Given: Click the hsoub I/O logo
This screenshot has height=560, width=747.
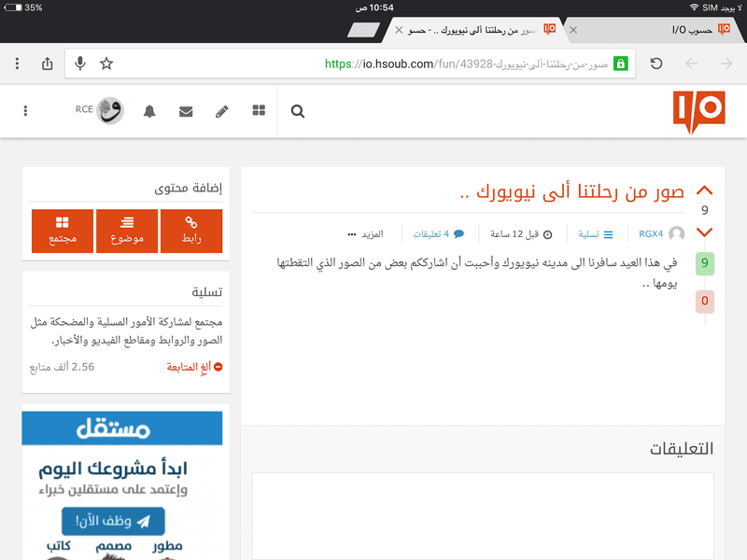Looking at the screenshot, I should click(698, 112).
